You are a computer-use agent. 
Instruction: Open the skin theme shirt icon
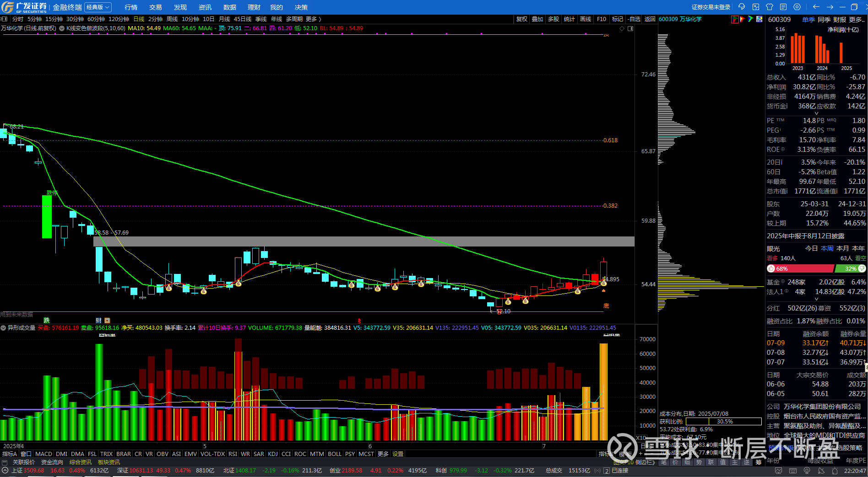[x=770, y=7]
